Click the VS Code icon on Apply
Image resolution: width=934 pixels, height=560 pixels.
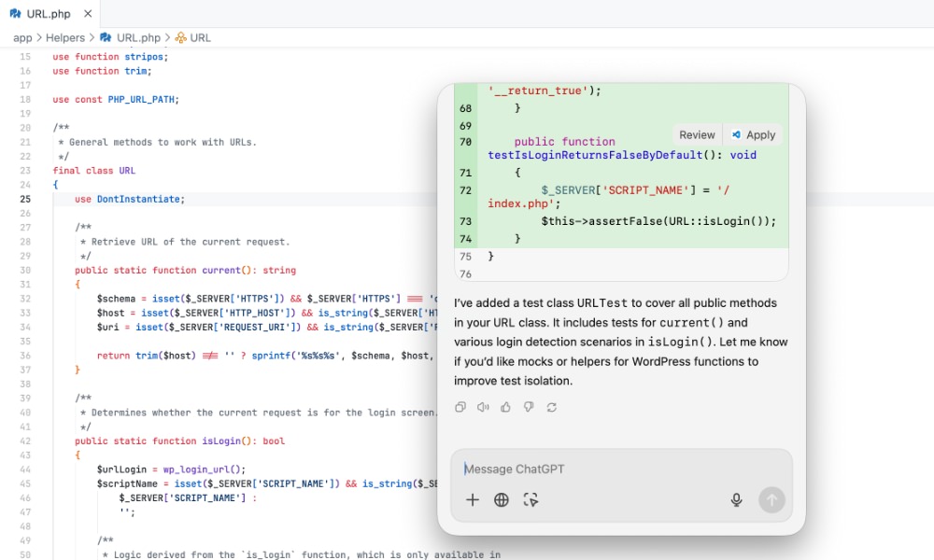[x=736, y=134]
